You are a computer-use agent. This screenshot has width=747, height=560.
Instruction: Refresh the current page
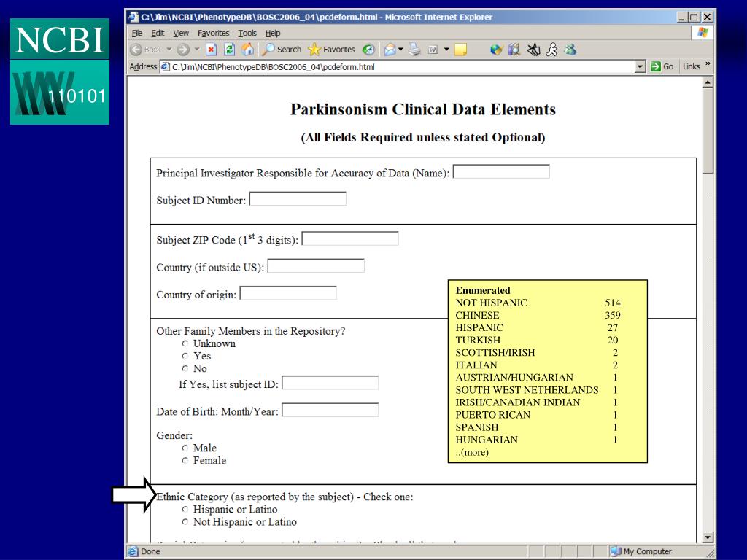point(230,50)
